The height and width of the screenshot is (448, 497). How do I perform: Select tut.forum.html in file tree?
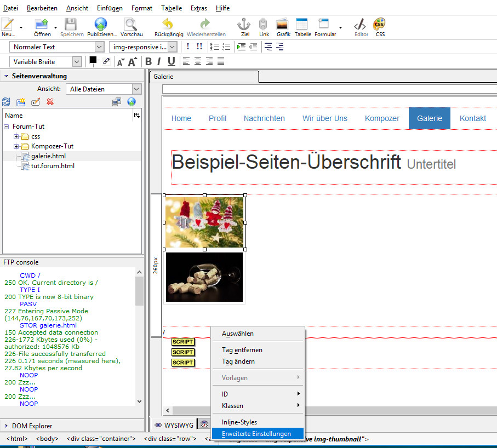point(53,166)
